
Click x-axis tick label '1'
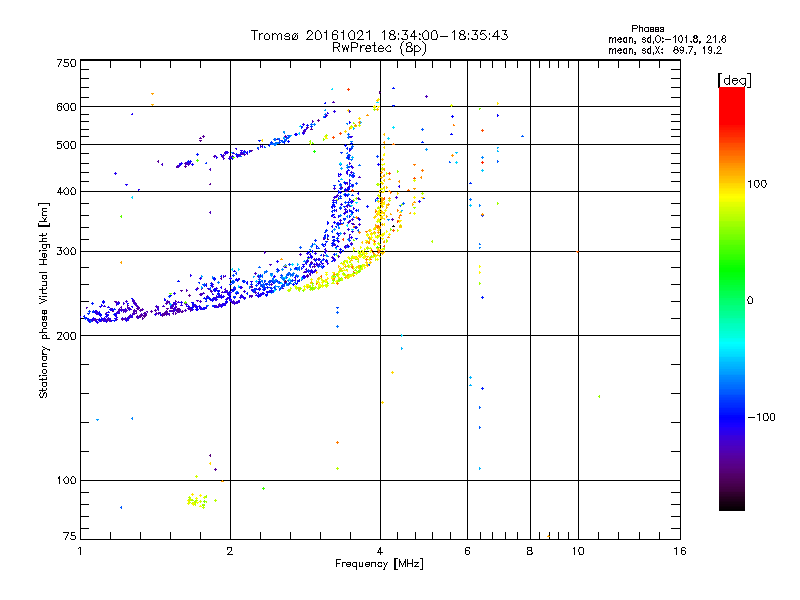(80, 551)
